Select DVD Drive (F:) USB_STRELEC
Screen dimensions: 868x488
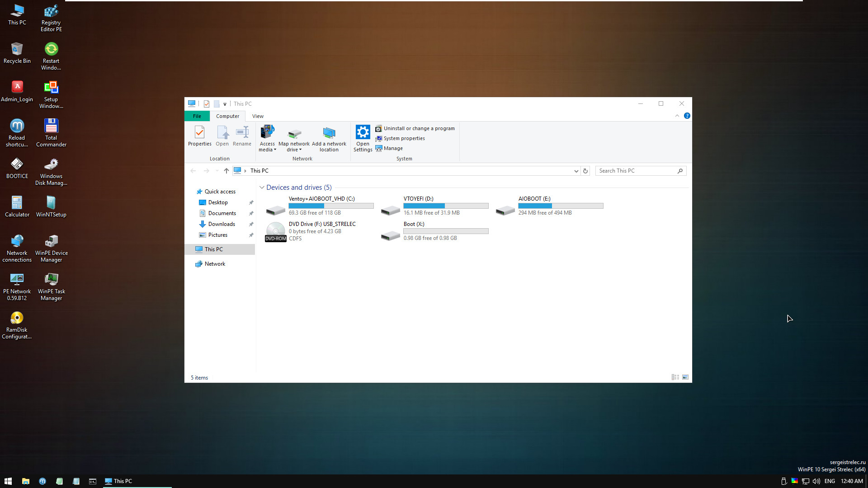(320, 231)
